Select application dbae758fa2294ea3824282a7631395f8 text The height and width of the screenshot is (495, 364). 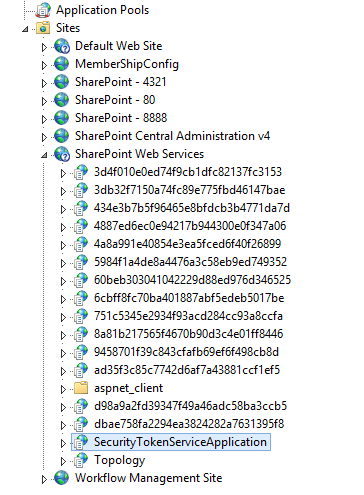click(x=189, y=424)
